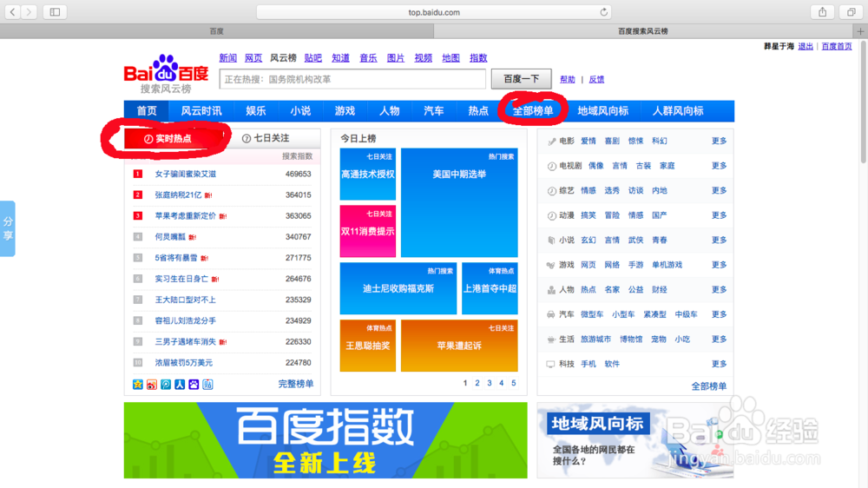Open 小说 in blue navigation bar

pyautogui.click(x=300, y=111)
